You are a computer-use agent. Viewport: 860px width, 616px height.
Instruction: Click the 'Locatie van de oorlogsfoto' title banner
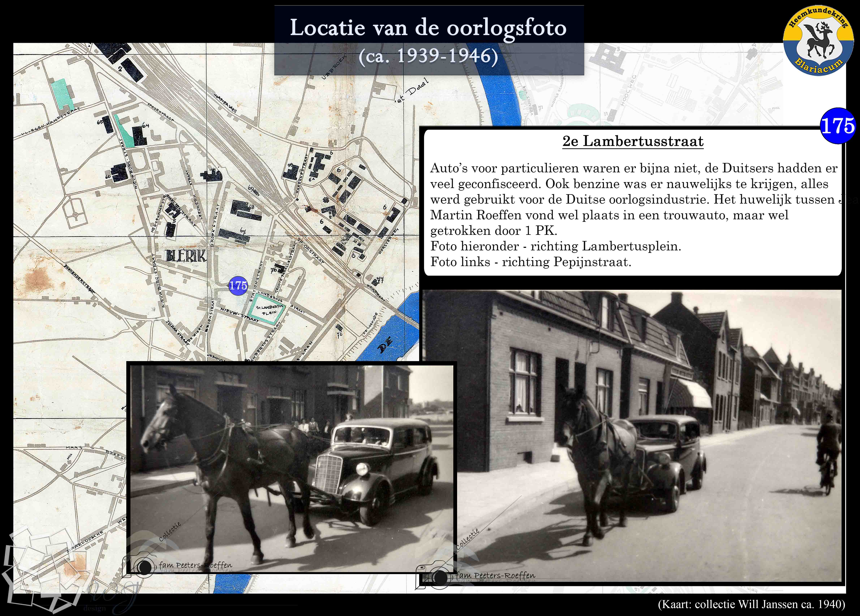[429, 40]
